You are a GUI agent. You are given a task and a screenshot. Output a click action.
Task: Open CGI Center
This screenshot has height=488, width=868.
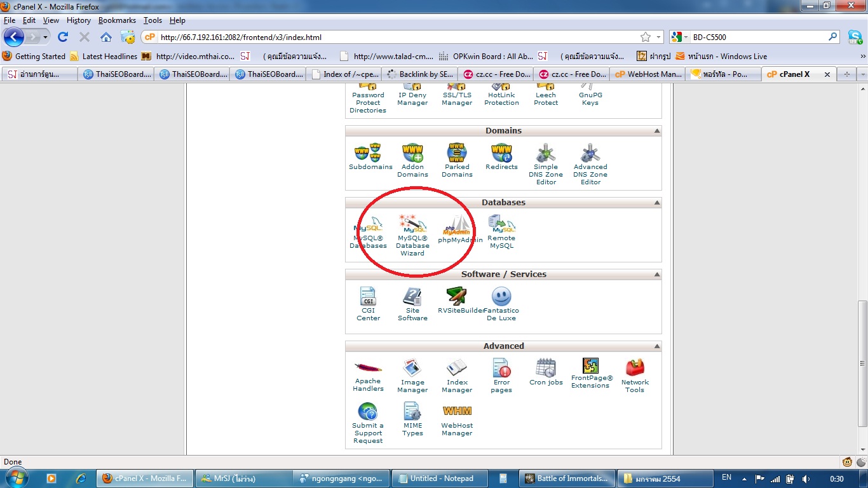[368, 304]
